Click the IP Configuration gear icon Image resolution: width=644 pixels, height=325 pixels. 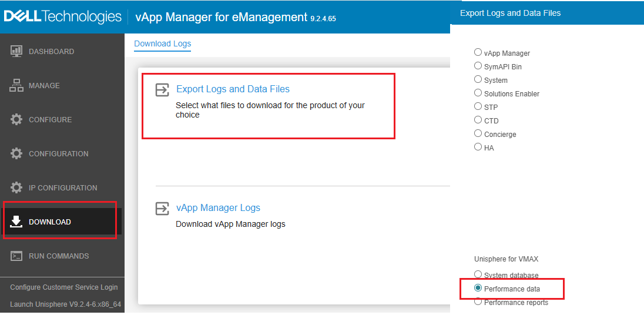point(16,187)
